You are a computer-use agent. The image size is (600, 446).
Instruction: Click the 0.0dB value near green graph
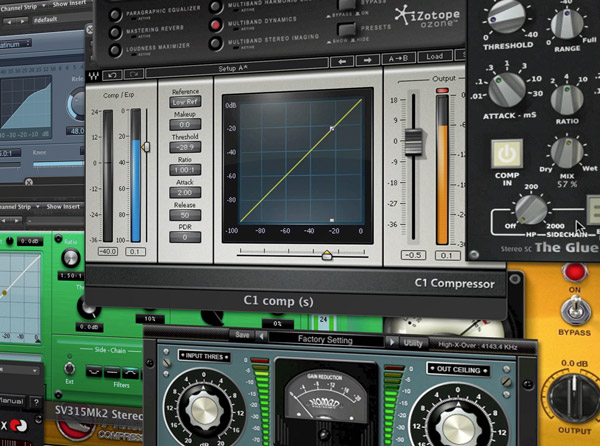30,242
